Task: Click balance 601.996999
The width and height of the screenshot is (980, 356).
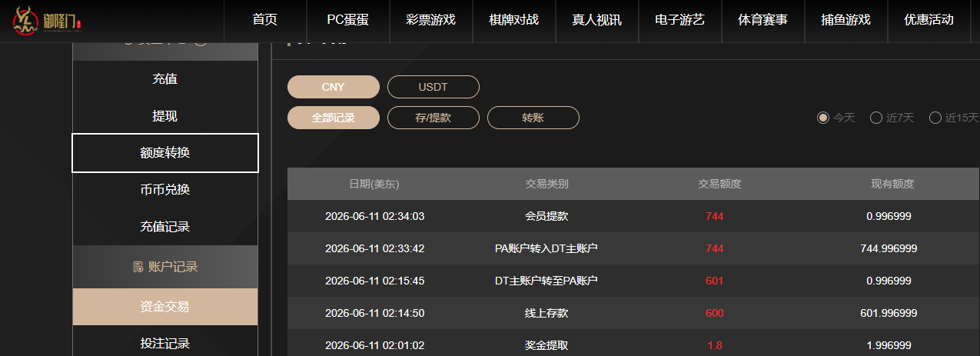Action: (x=889, y=313)
